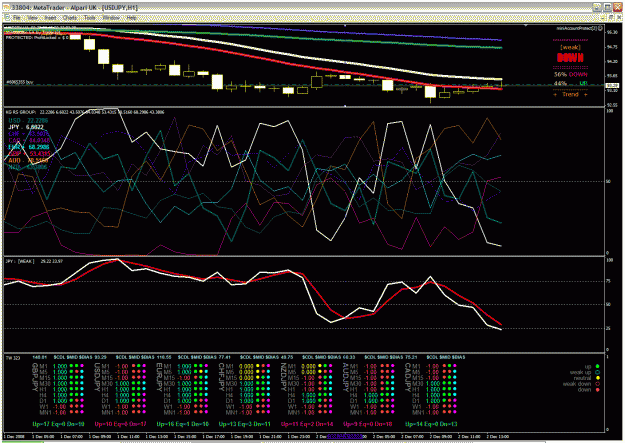
Task: Click the chart document icon beside the File menu
Action: 7,18
